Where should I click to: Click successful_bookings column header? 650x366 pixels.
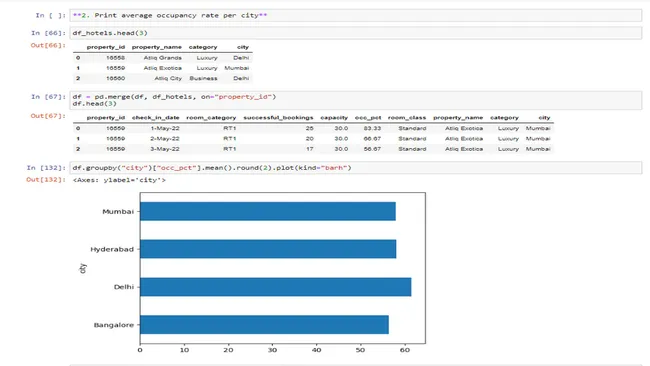tap(278, 118)
